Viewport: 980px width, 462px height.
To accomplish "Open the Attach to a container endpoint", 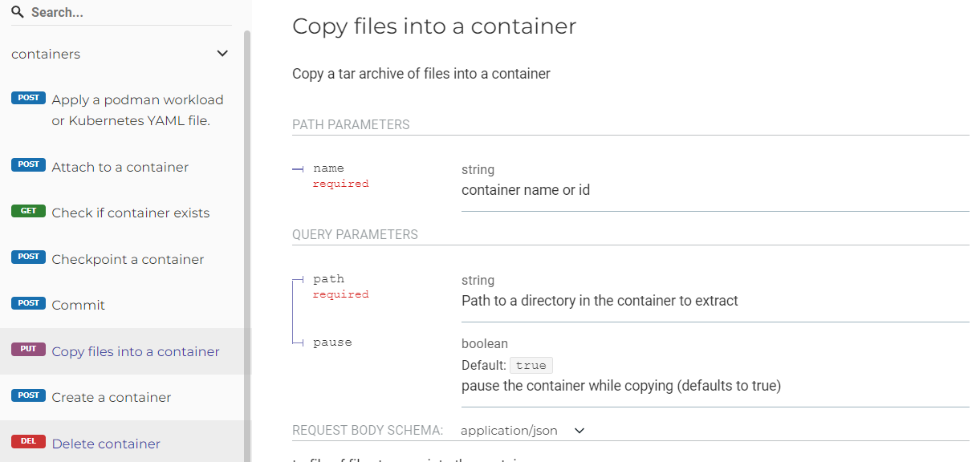I will 120,166.
